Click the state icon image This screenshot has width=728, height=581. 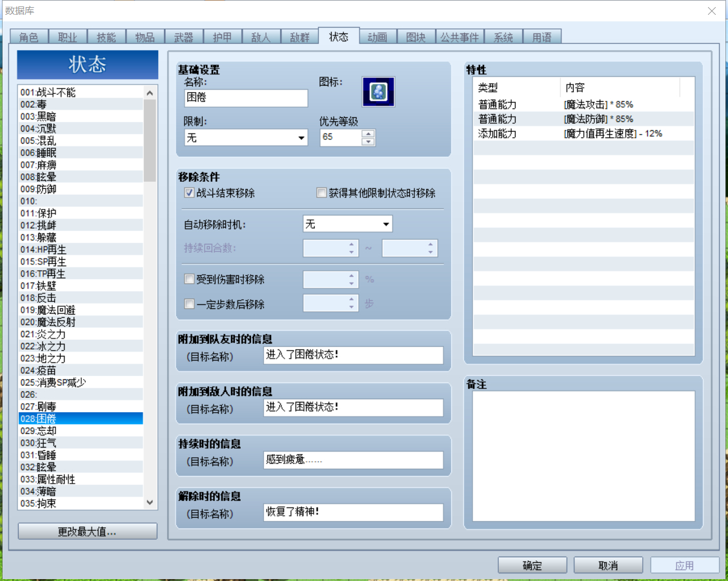(378, 92)
